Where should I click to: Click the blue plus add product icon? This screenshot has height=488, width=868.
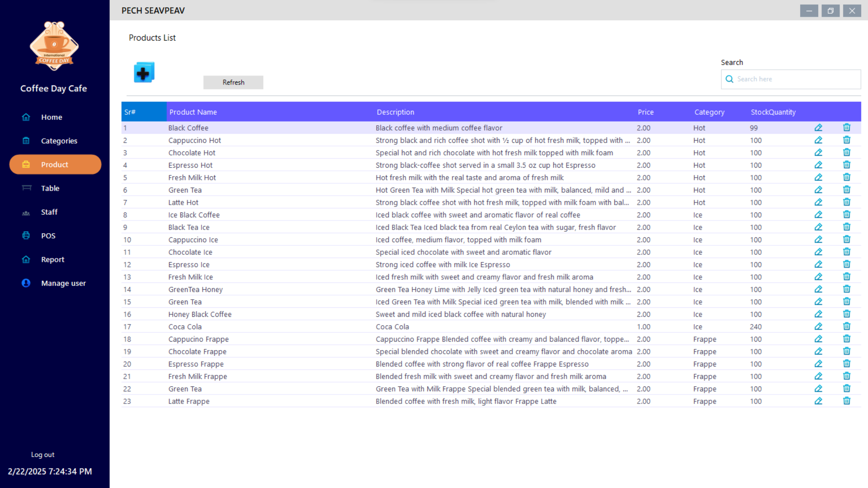coord(144,72)
